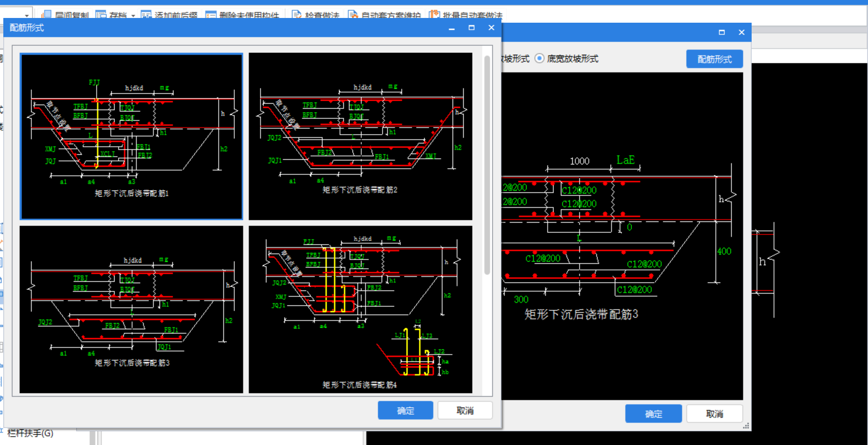Close the rear parameter dialog
Image resolution: width=868 pixels, height=445 pixels.
742,32
